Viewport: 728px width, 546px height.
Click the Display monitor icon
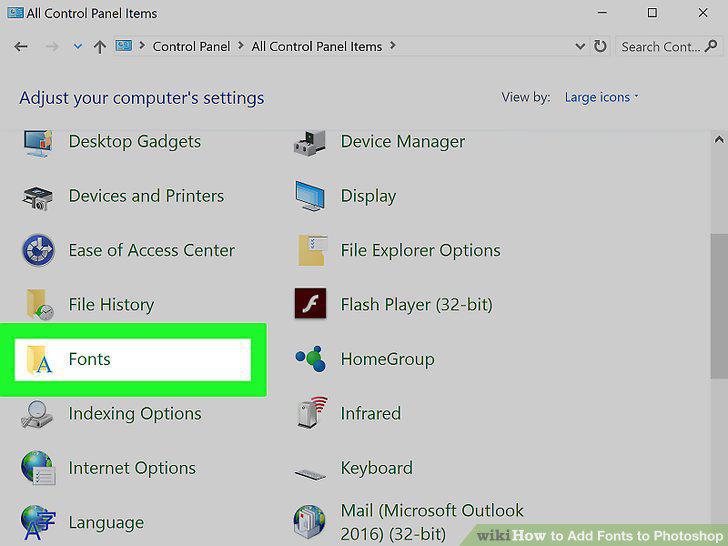310,196
